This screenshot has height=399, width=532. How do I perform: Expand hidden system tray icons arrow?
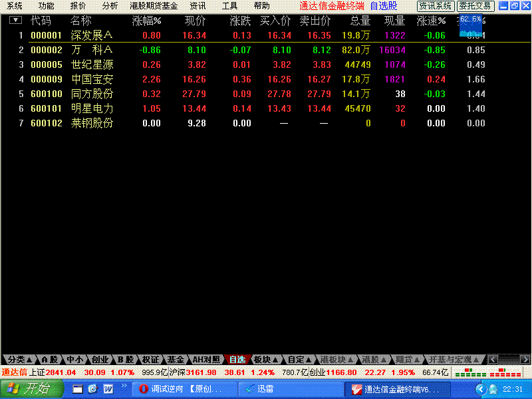[x=480, y=389]
